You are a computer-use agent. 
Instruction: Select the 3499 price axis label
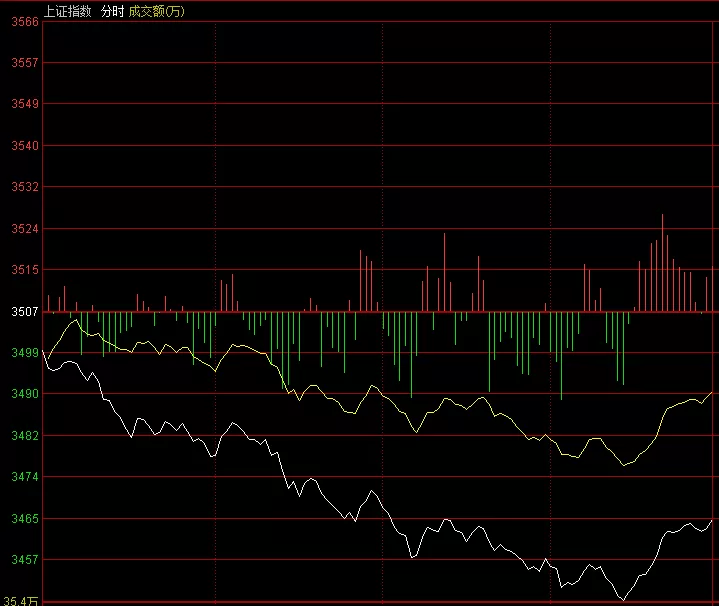pos(25,353)
